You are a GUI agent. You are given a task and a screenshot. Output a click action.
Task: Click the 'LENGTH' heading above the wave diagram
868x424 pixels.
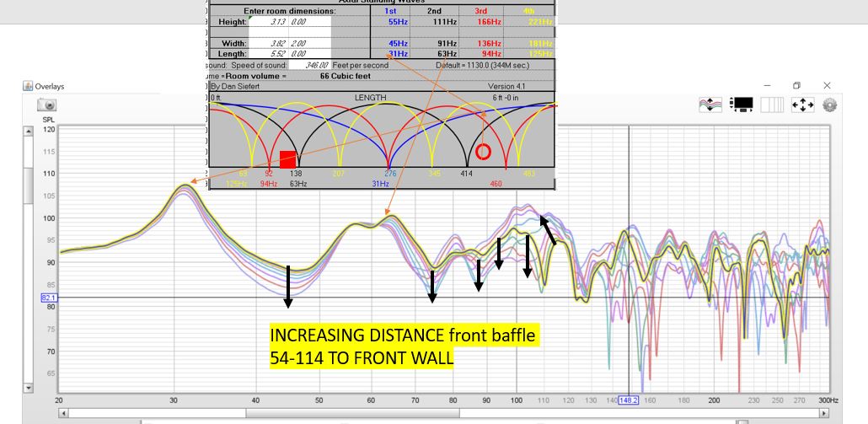[370, 98]
